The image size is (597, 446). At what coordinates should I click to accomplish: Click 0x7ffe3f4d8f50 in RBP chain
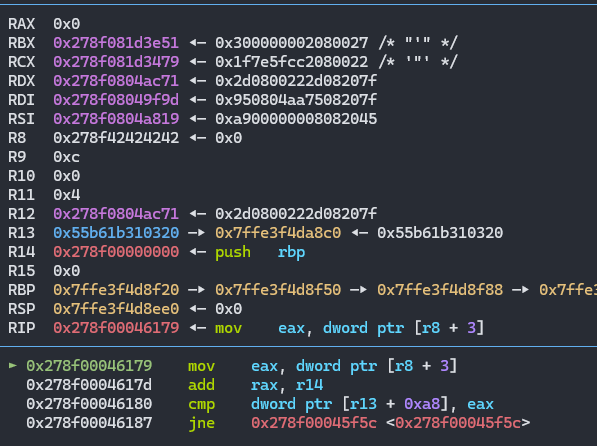[278, 290]
